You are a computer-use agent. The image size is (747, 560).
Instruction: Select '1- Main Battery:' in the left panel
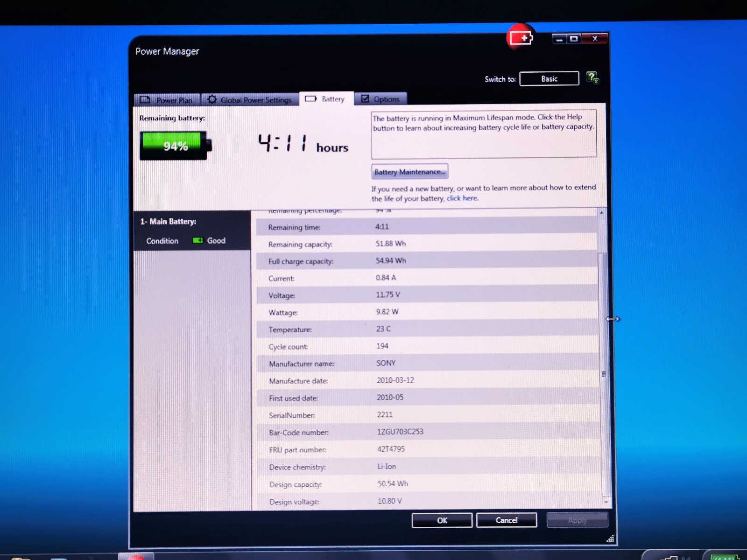point(169,221)
